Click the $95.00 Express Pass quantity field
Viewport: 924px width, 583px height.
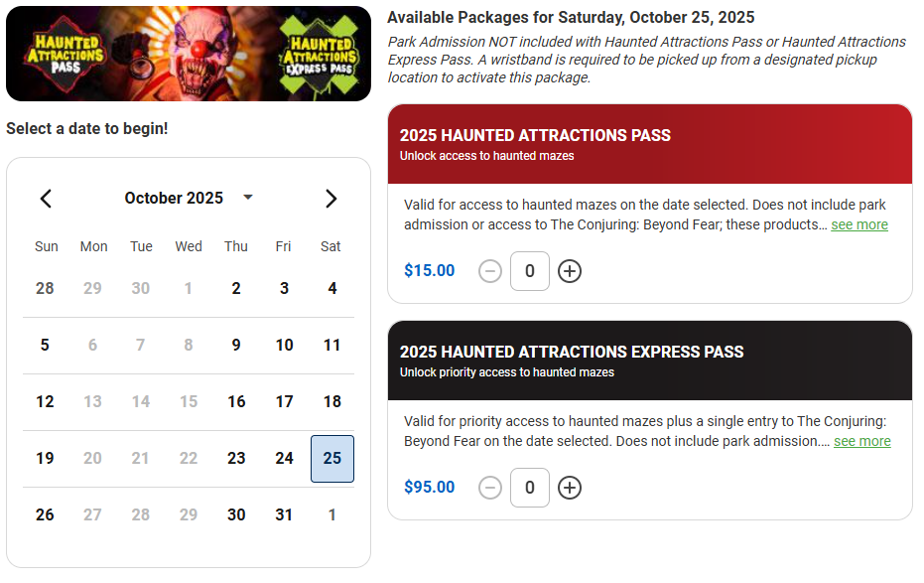click(530, 488)
